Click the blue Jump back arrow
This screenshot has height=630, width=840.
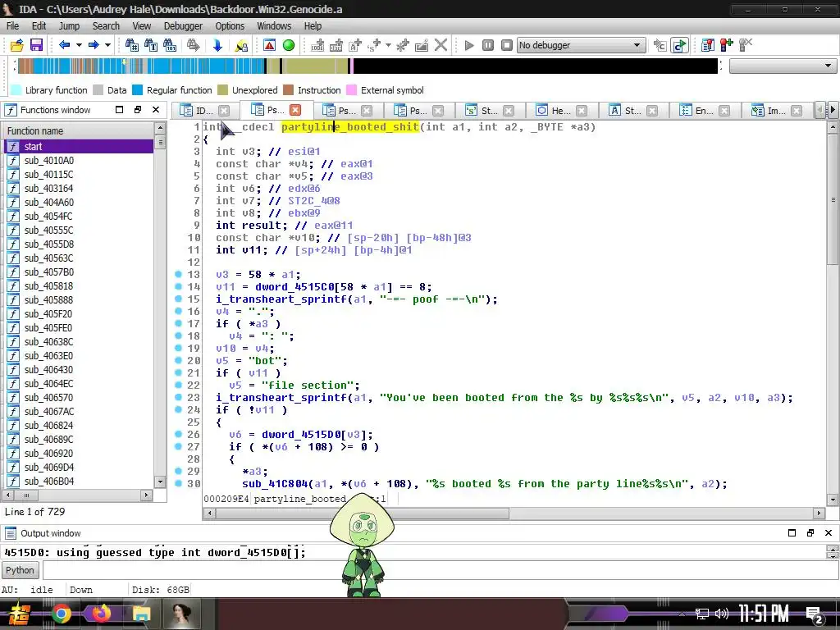[64, 45]
